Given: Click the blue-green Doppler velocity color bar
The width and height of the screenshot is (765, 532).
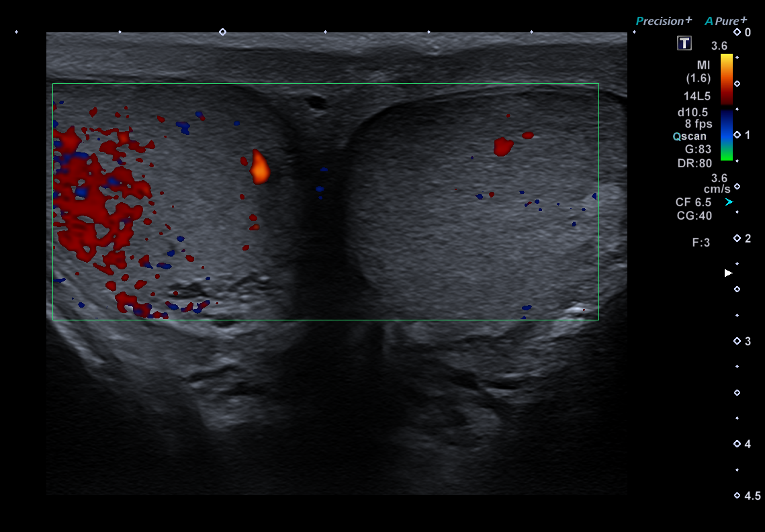Looking at the screenshot, I should 725,134.
